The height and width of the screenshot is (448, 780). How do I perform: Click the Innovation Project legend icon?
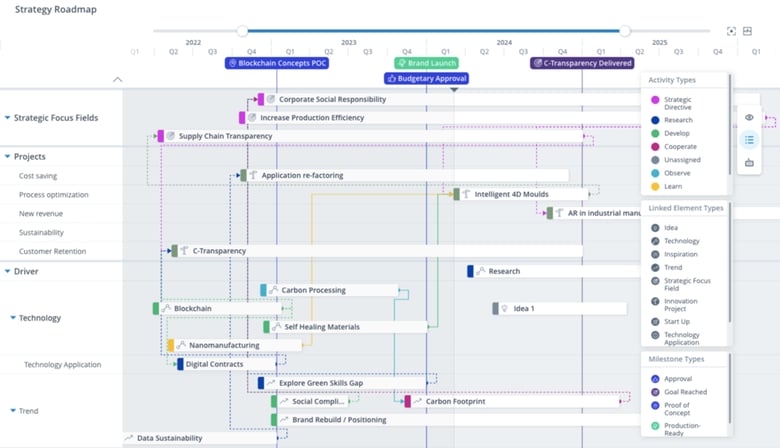point(655,301)
